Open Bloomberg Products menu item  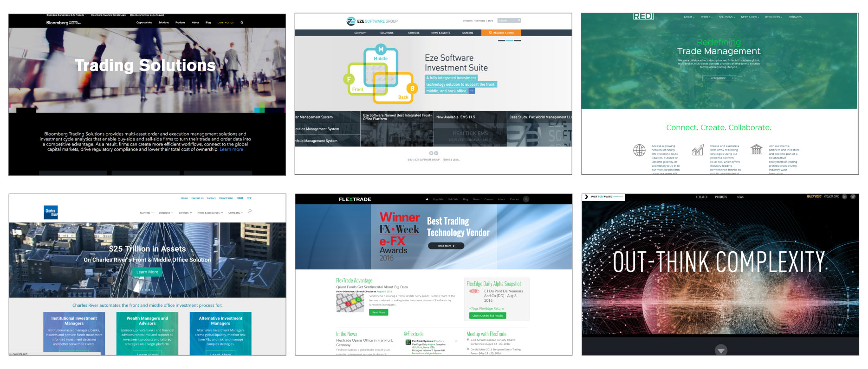[x=180, y=23]
